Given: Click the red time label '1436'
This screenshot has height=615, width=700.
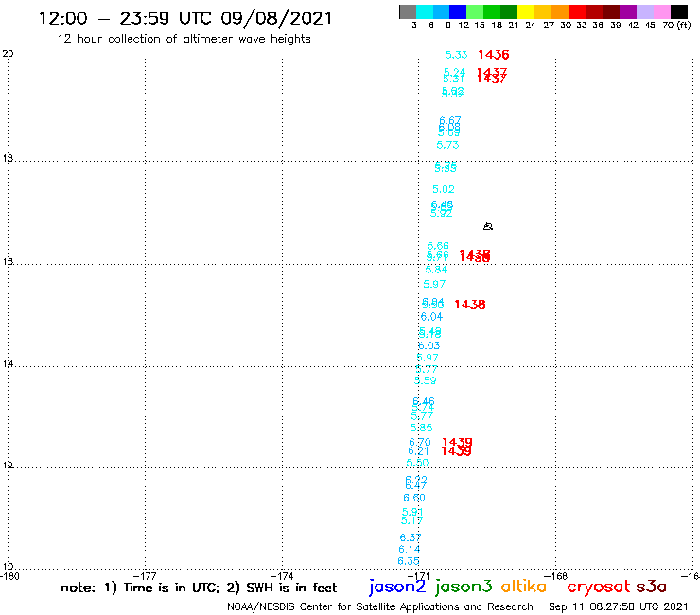Looking at the screenshot, I should pos(493,55).
